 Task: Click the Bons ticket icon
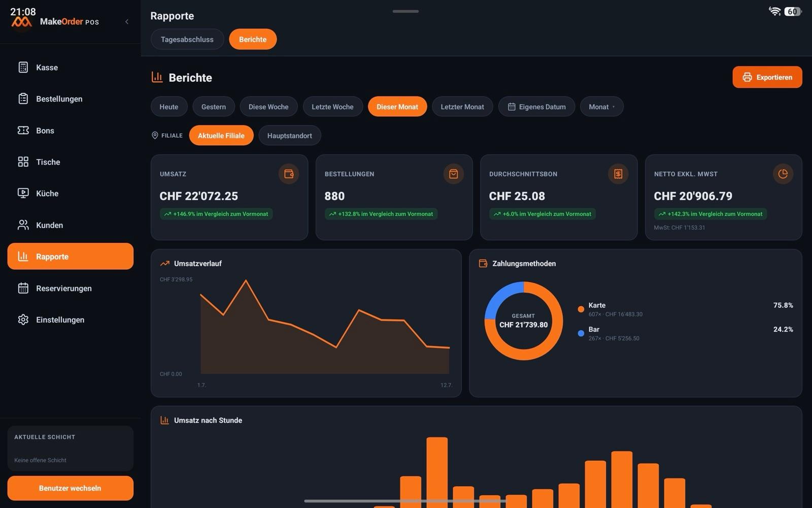point(23,131)
